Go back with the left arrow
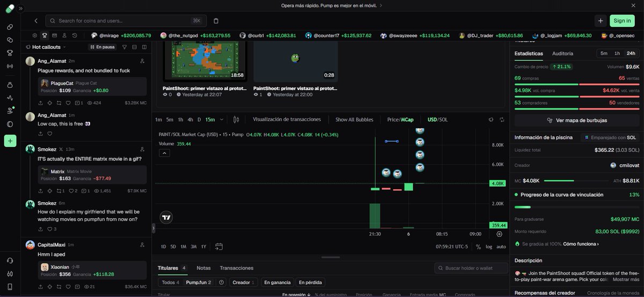644x297 pixels. [36, 21]
